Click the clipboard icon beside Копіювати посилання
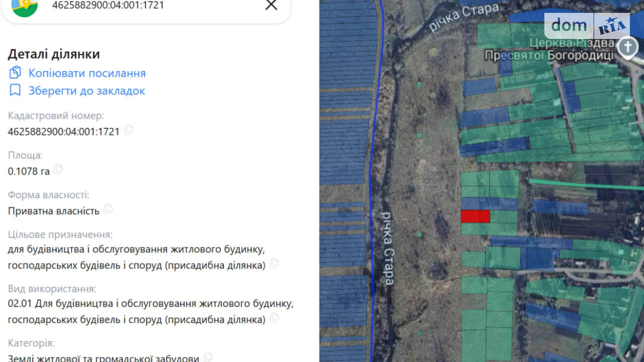Image resolution: width=644 pixels, height=362 pixels. coord(15,73)
